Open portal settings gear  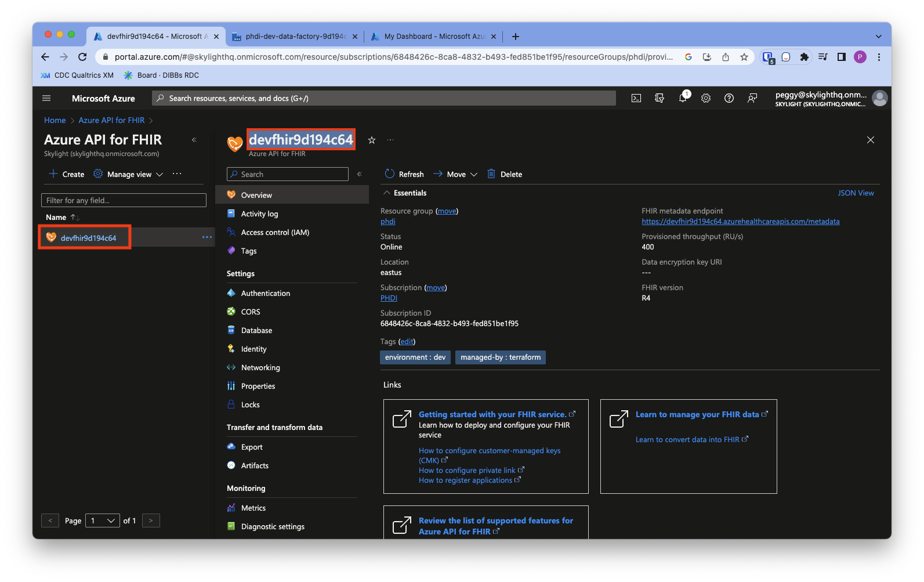[706, 98]
